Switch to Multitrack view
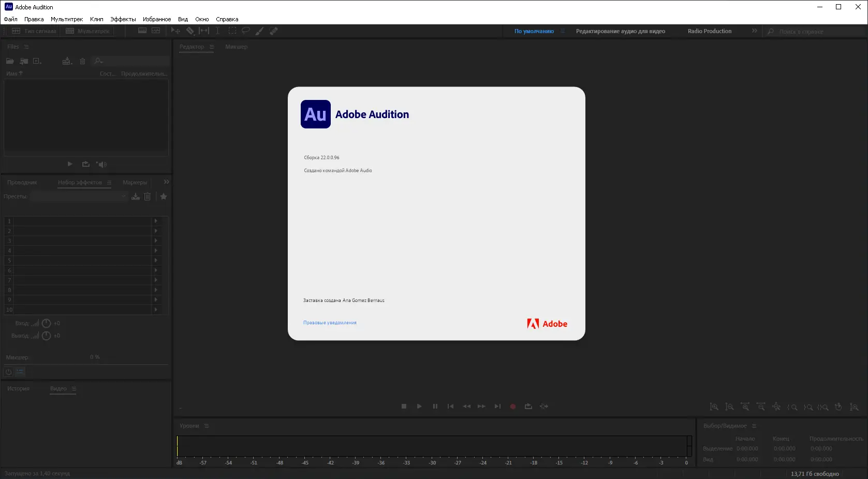 point(89,31)
